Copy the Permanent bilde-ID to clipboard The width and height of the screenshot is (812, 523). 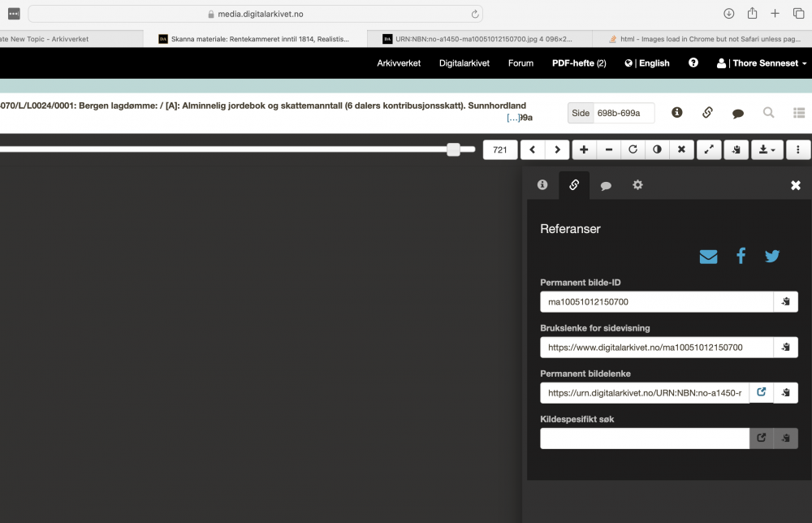785,302
